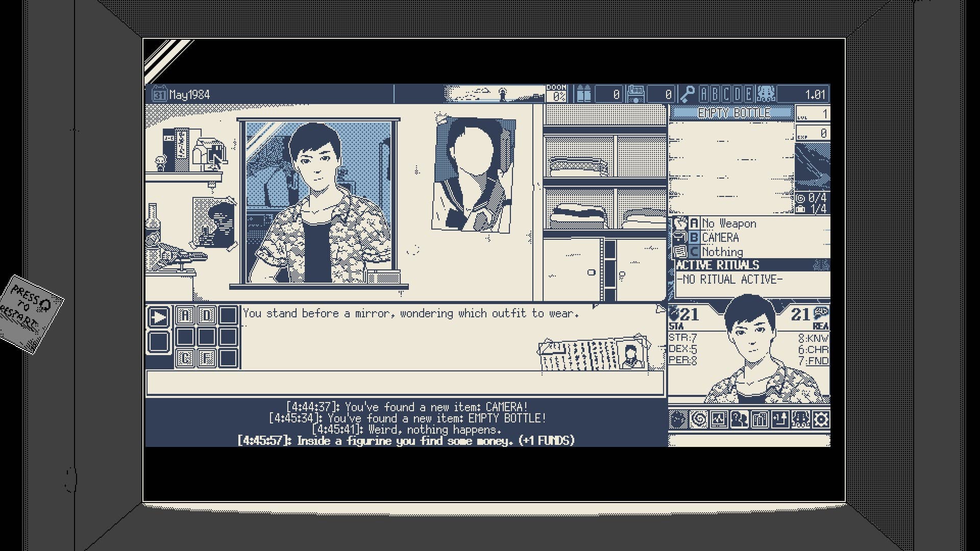Image resolution: width=980 pixels, height=551 pixels.
Task: Select the No Weapon slot A
Action: click(728, 223)
